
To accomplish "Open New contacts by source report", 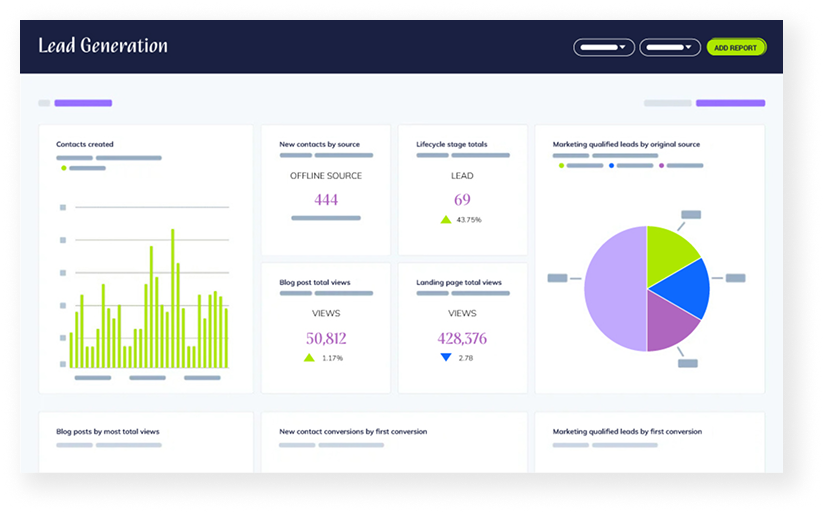I will click(319, 144).
